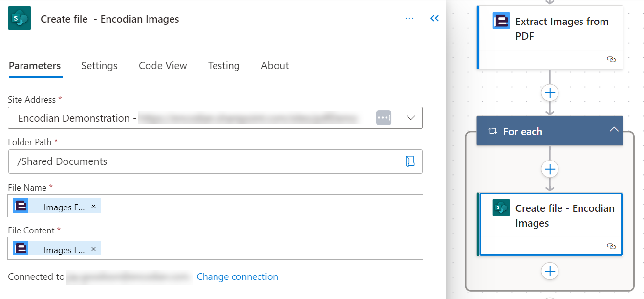Click the Encodian token icon in File Name
The width and height of the screenshot is (644, 299).
(21, 206)
